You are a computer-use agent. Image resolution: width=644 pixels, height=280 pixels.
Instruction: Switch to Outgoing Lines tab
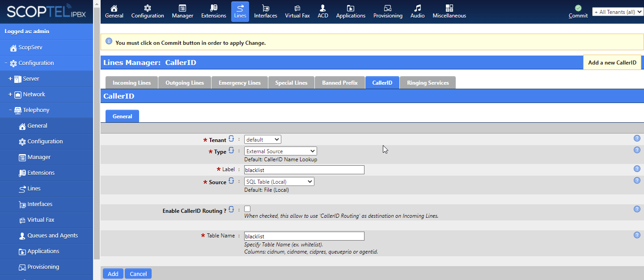coord(185,83)
